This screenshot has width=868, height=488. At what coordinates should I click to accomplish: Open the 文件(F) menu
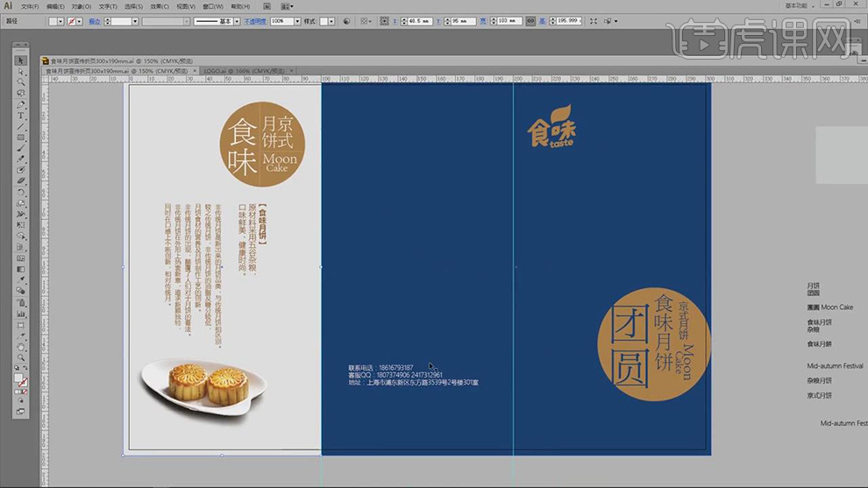click(30, 7)
